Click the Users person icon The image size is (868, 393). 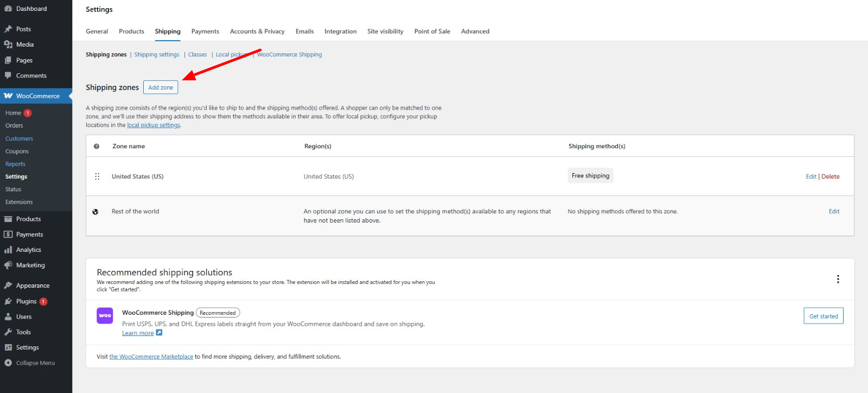click(x=8, y=316)
